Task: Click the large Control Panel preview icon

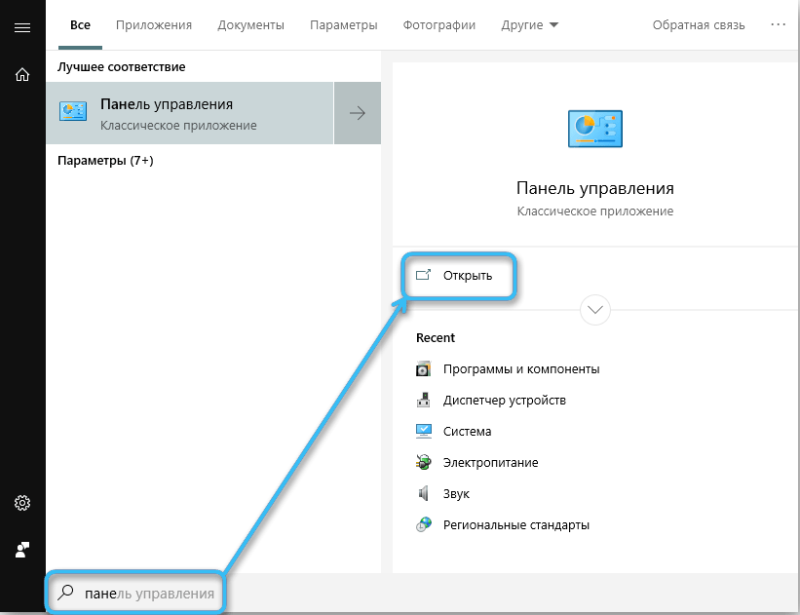Action: coord(595,129)
